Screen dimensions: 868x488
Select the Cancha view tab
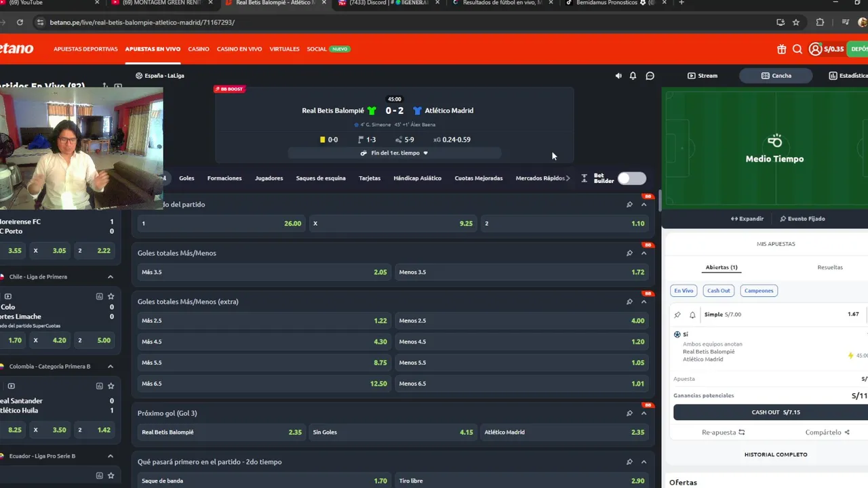click(776, 76)
